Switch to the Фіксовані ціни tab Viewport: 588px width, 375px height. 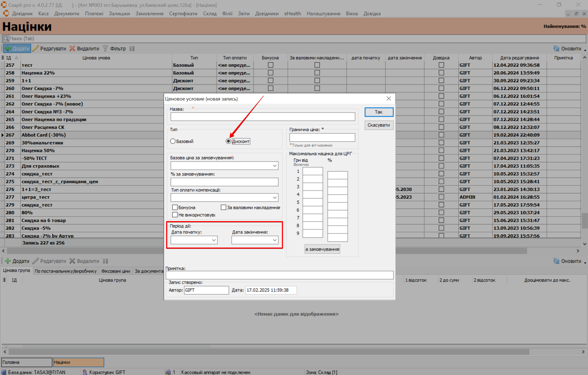pyautogui.click(x=115, y=271)
